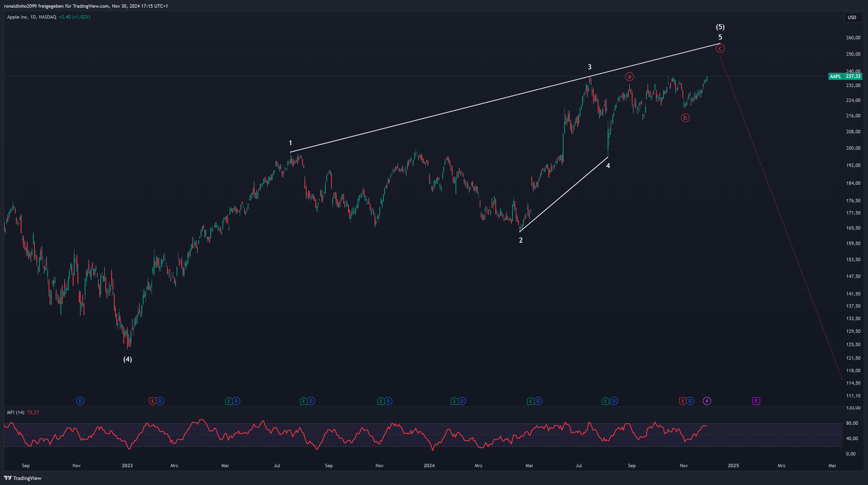Click the purple lightning latest-news marker
Screen dimensions: 868x485
[707, 401]
